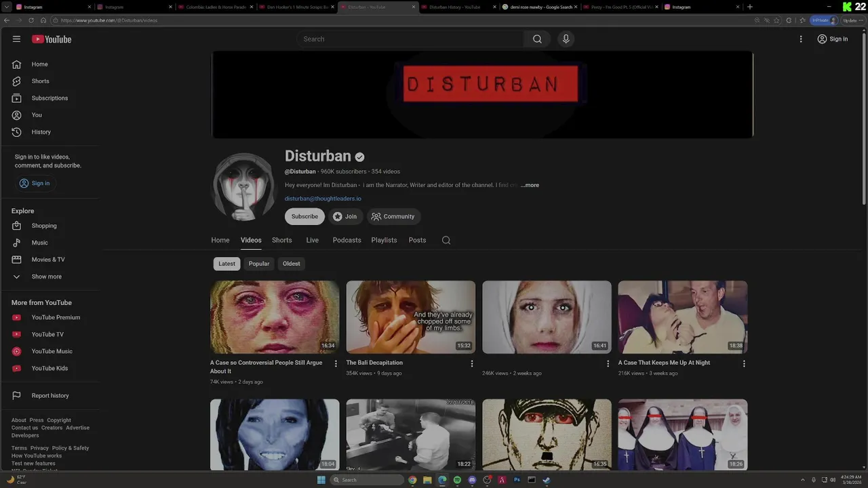Click the search magnifier button
The width and height of the screenshot is (868, 488).
(x=537, y=39)
